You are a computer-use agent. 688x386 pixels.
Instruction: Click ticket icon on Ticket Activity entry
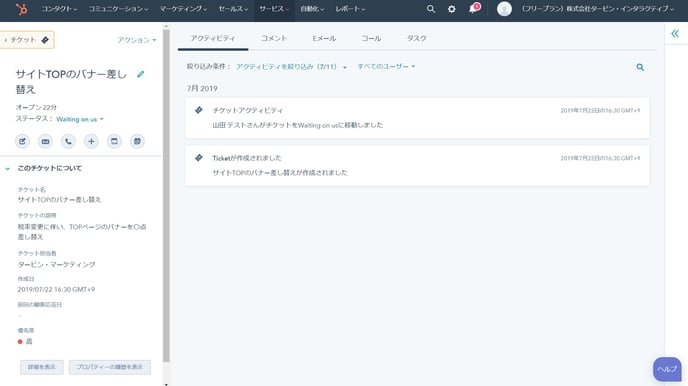[x=199, y=110]
